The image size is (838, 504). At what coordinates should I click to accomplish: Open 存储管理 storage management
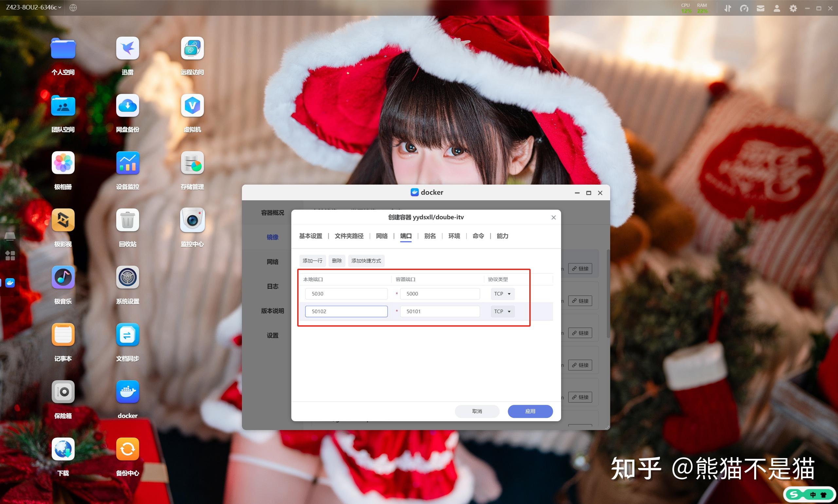(x=192, y=163)
